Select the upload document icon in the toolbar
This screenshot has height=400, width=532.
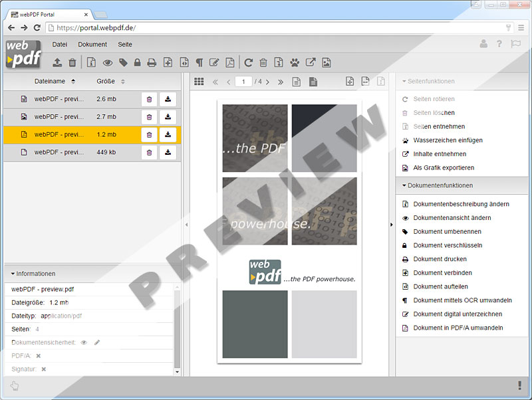[57, 62]
